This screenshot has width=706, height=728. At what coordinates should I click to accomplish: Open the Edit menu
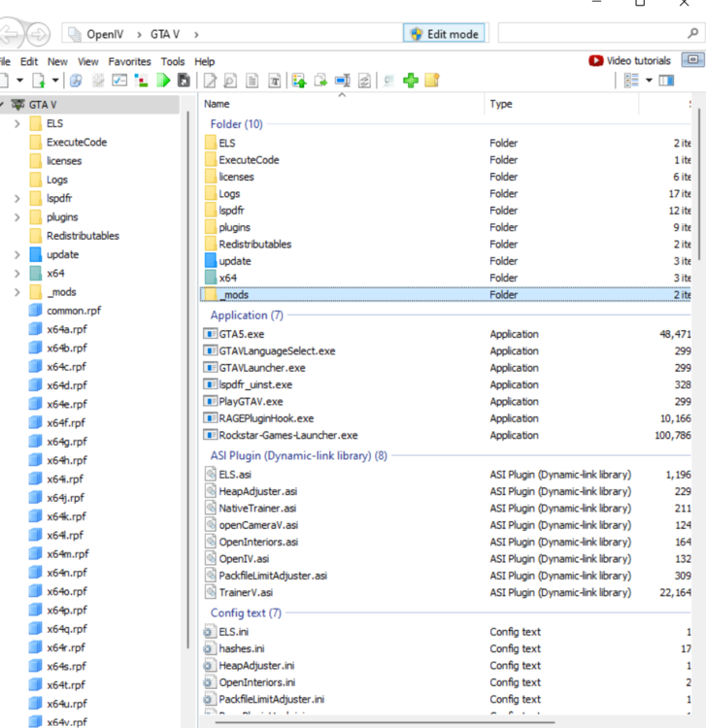pyautogui.click(x=29, y=61)
